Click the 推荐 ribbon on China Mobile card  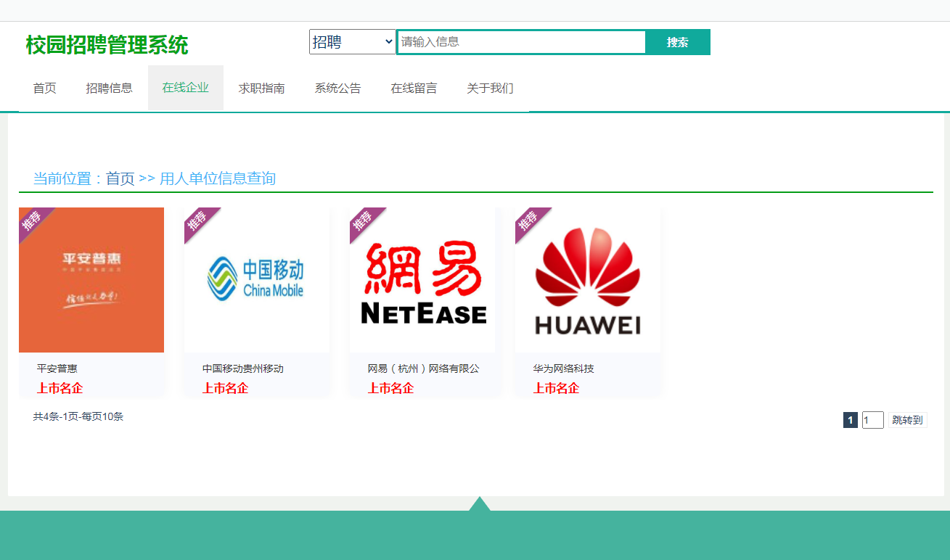(197, 221)
